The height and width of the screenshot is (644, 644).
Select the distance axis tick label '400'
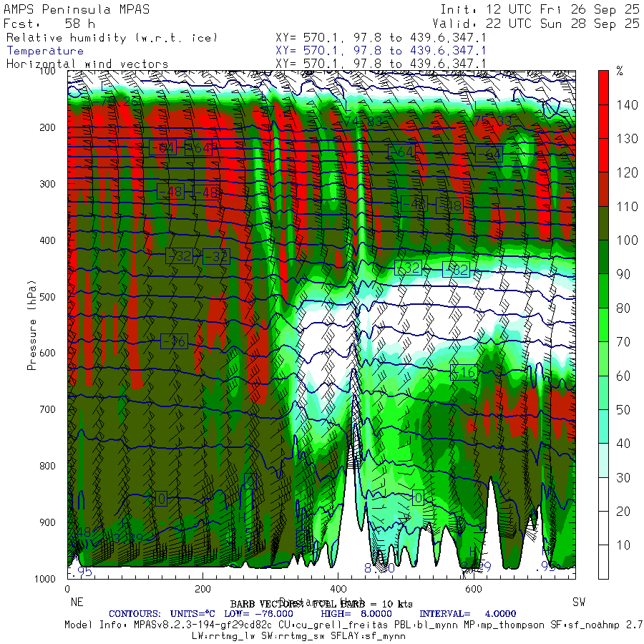tap(338, 589)
